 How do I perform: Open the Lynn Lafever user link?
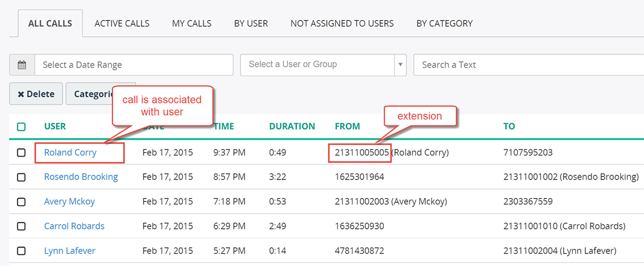70,250
